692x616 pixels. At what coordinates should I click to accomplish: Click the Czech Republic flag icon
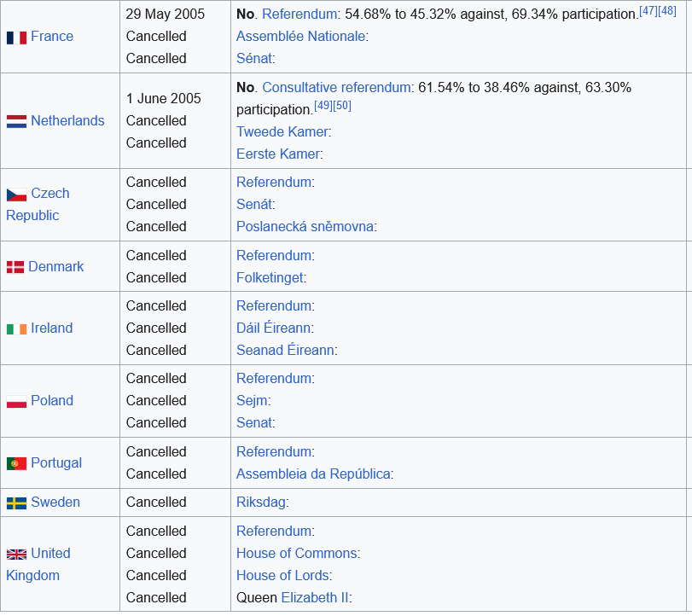tap(16, 195)
